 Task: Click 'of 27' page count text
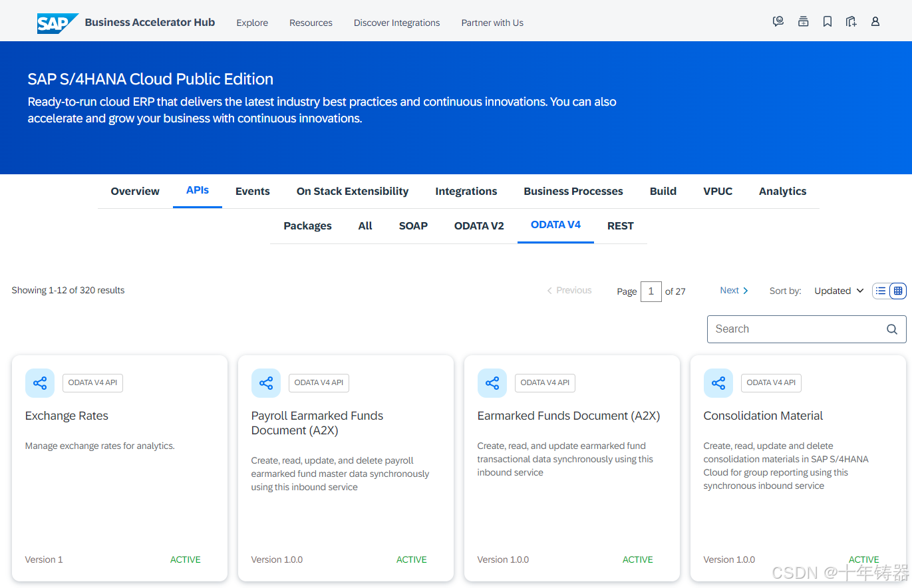click(x=675, y=291)
